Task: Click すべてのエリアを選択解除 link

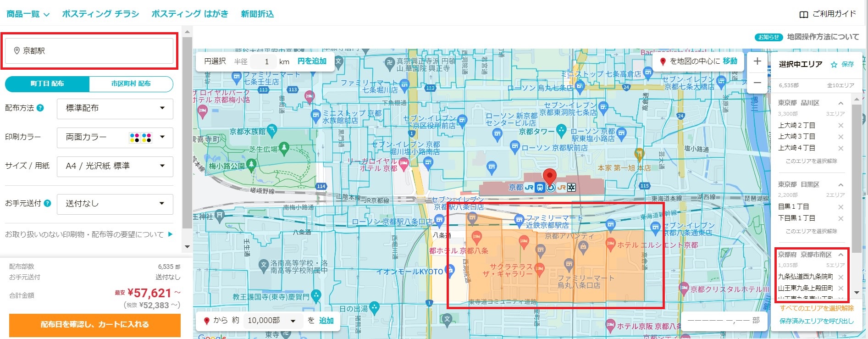Action: click(817, 308)
